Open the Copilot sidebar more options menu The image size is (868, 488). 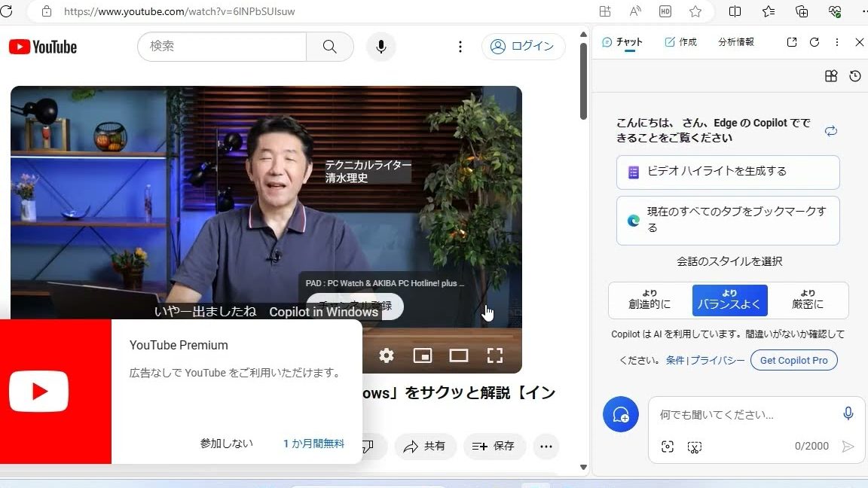pyautogui.click(x=837, y=42)
